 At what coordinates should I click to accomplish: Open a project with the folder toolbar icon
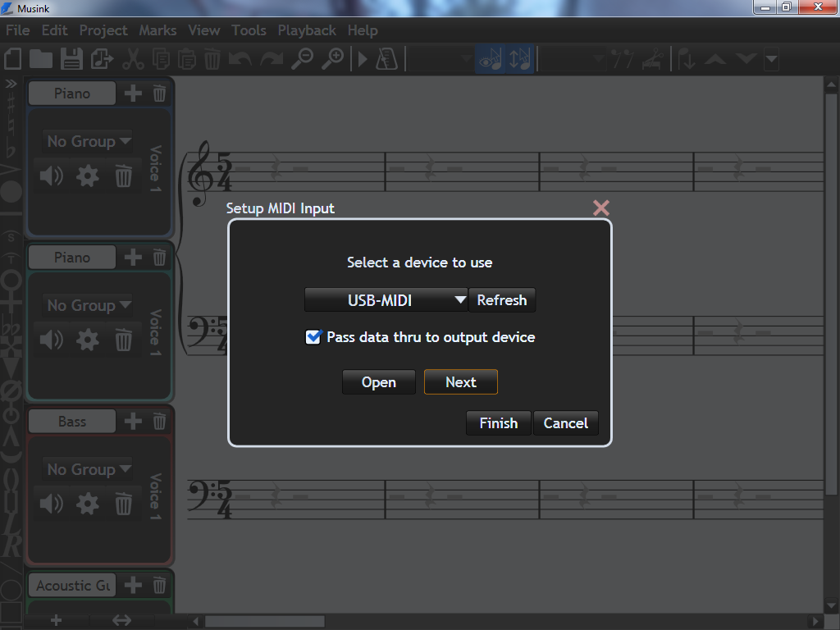[41, 59]
